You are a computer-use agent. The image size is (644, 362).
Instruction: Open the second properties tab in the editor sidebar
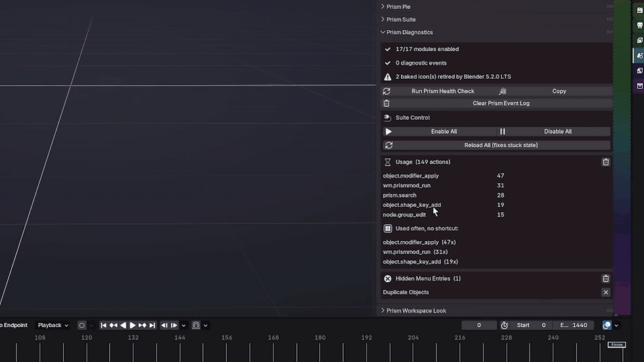click(x=639, y=26)
